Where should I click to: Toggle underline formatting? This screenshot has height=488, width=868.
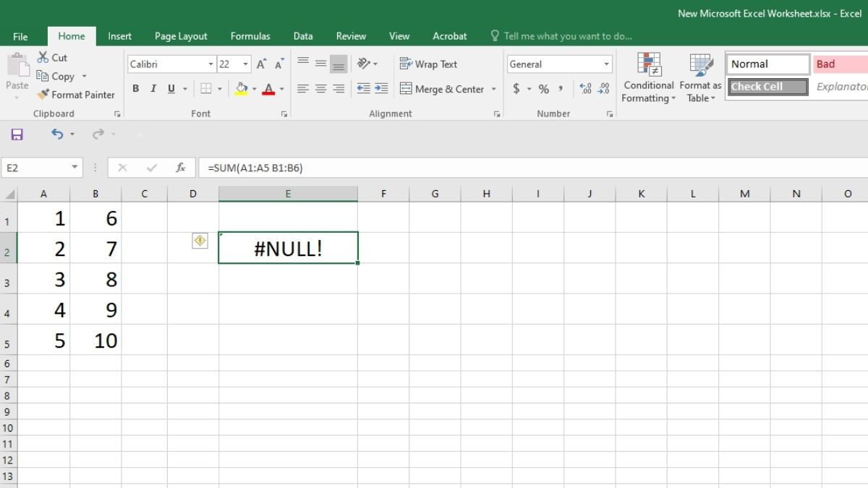click(170, 88)
